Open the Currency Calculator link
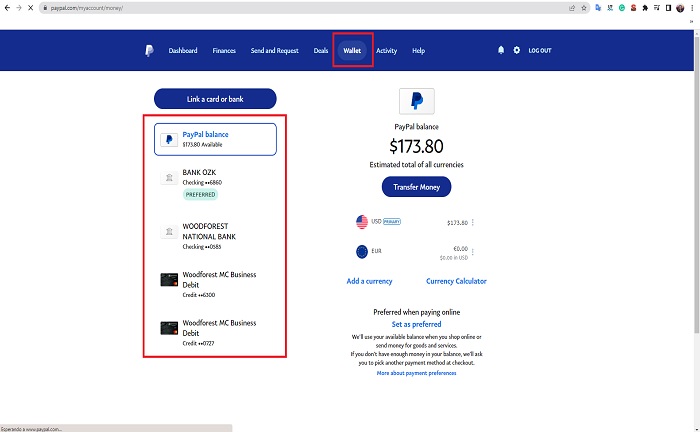Screen dimensions: 700x432 [x=456, y=281]
